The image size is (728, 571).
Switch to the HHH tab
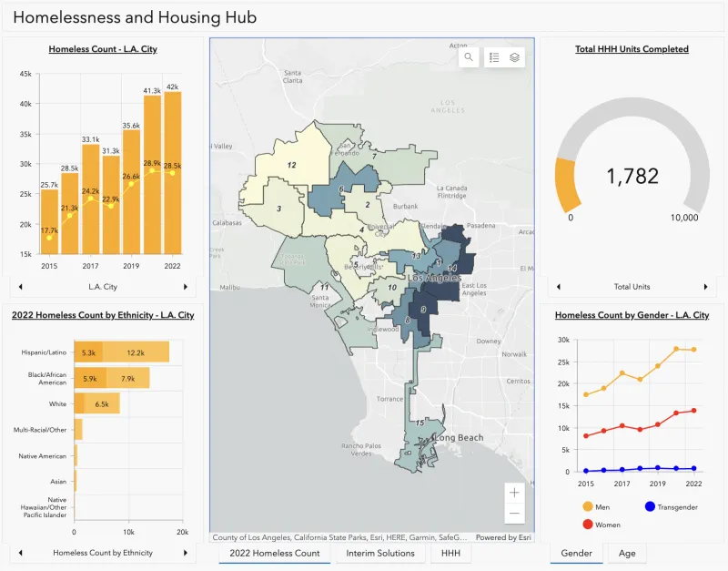pyautogui.click(x=450, y=554)
